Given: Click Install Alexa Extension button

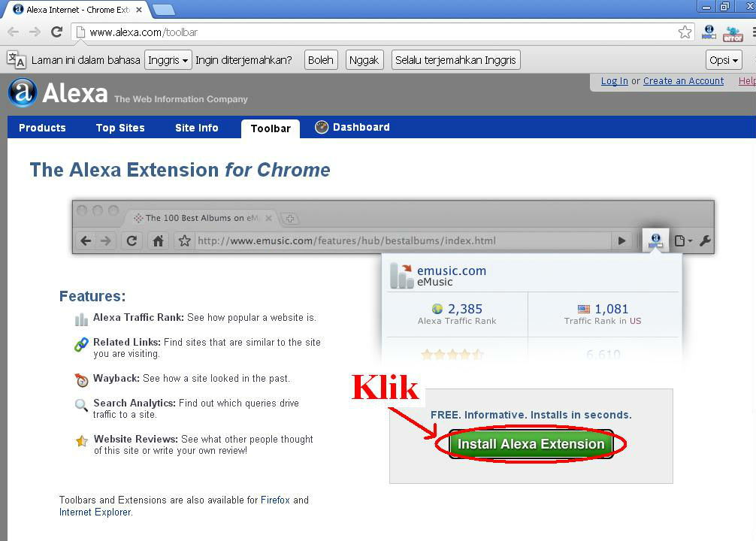Looking at the screenshot, I should (x=531, y=443).
